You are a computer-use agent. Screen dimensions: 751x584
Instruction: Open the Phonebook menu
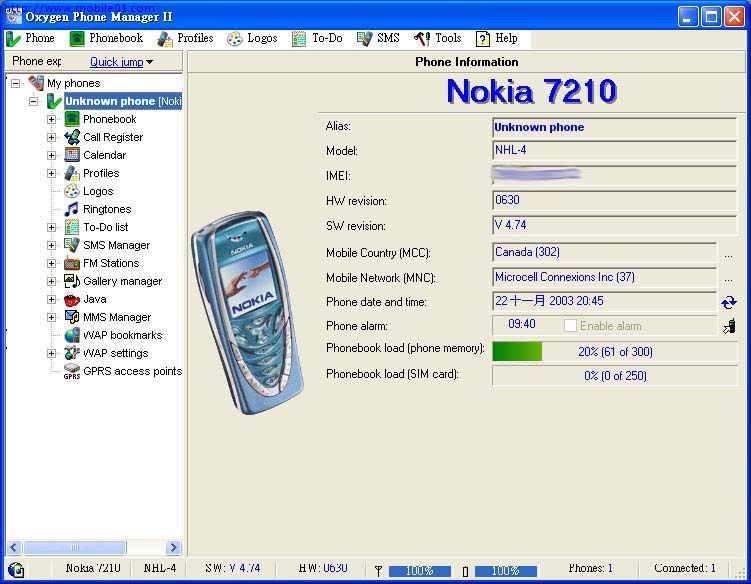[106, 38]
